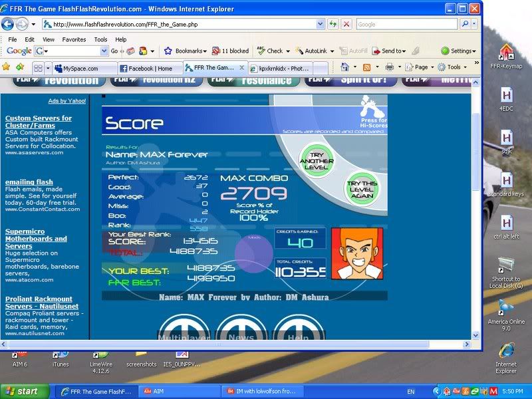The image size is (532, 399).
Task: Click the 11 blocked popup blocker icon
Action: [215, 51]
